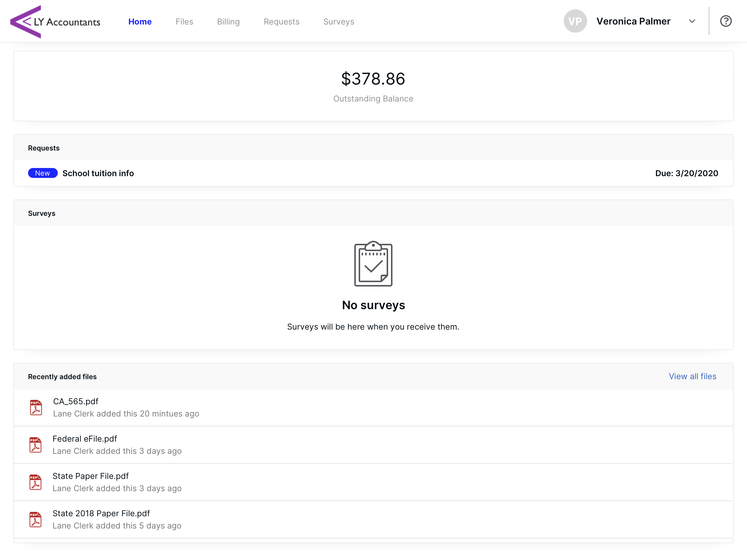The height and width of the screenshot is (560, 747).
Task: Navigate to the Requests tab
Action: click(x=281, y=22)
